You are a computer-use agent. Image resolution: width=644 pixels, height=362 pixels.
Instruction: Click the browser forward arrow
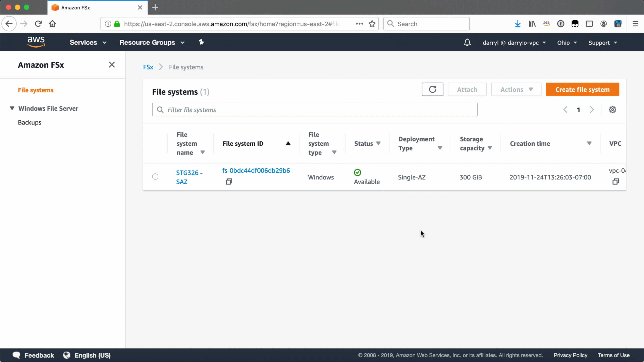(24, 24)
